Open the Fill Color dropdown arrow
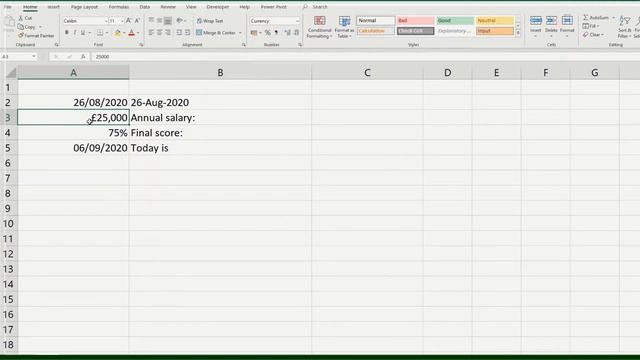Viewport: 640px width, 360px height. click(x=124, y=33)
